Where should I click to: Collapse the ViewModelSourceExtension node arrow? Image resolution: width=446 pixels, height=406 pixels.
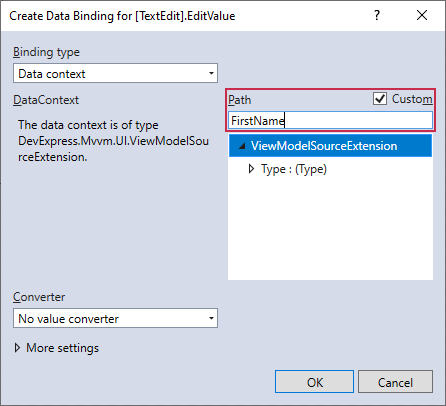pos(242,146)
